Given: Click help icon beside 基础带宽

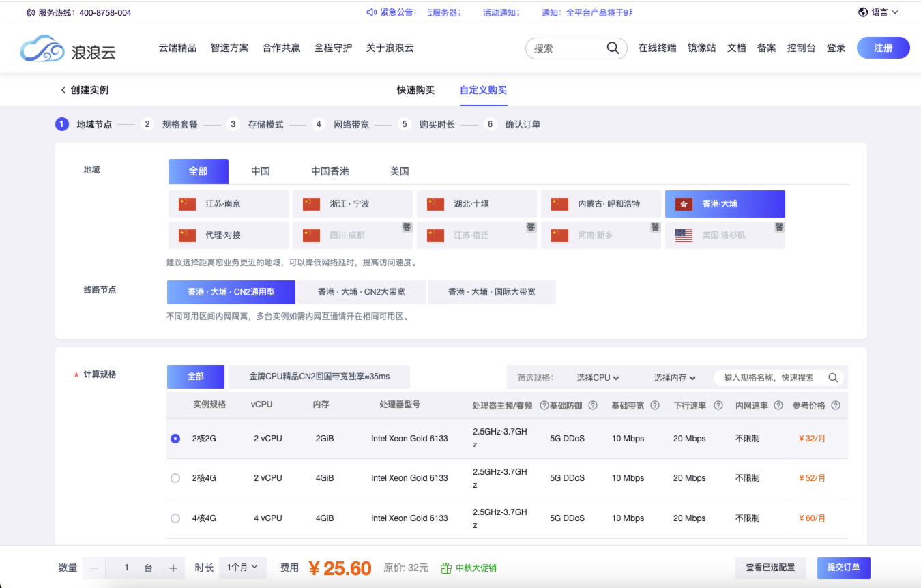Looking at the screenshot, I should click(655, 405).
